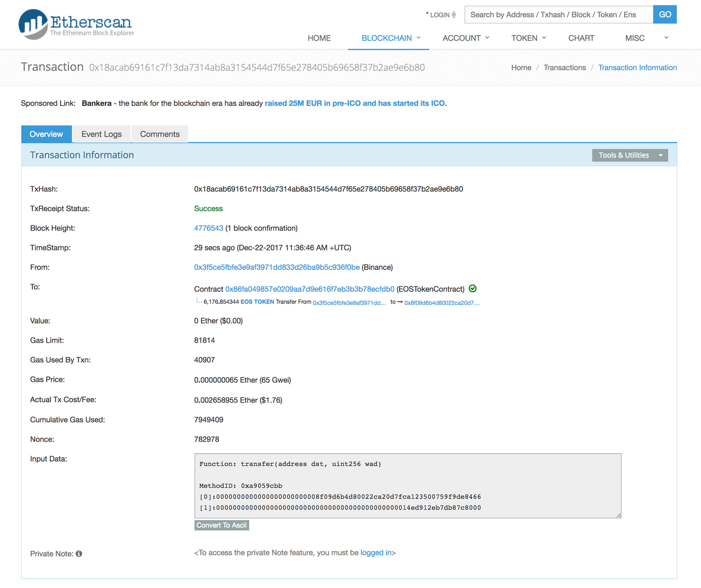Open the Tools & Utilities dropdown
This screenshot has width=701, height=588.
pyautogui.click(x=630, y=155)
